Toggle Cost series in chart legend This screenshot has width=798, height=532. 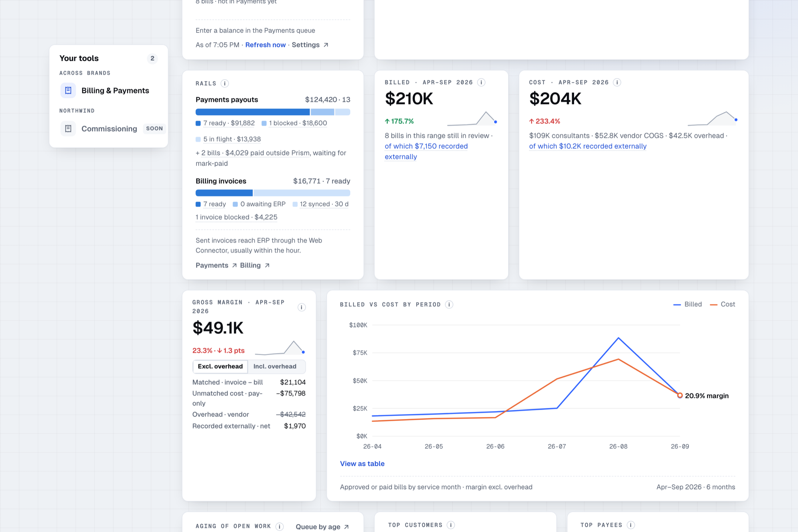[722, 304]
